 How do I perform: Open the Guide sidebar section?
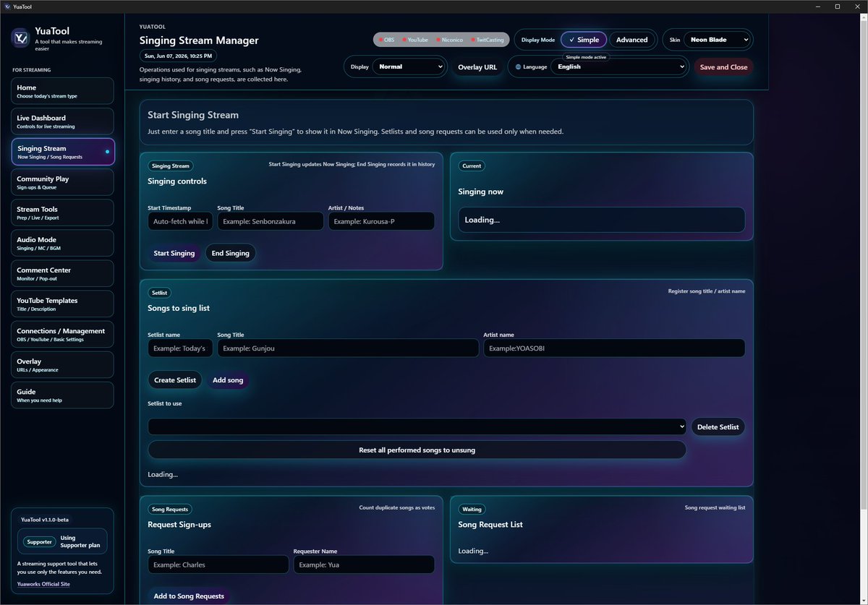(63, 395)
